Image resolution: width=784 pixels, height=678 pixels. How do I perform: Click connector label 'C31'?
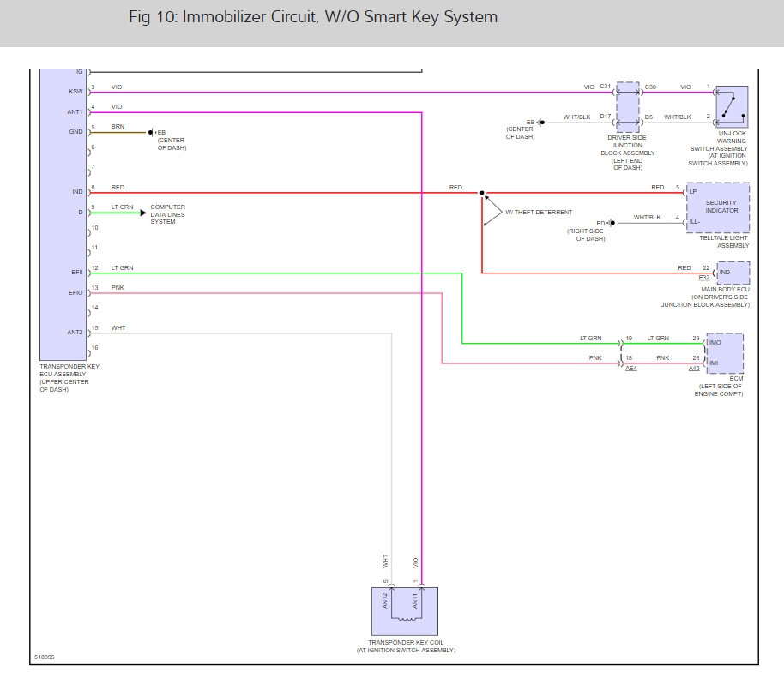click(606, 87)
